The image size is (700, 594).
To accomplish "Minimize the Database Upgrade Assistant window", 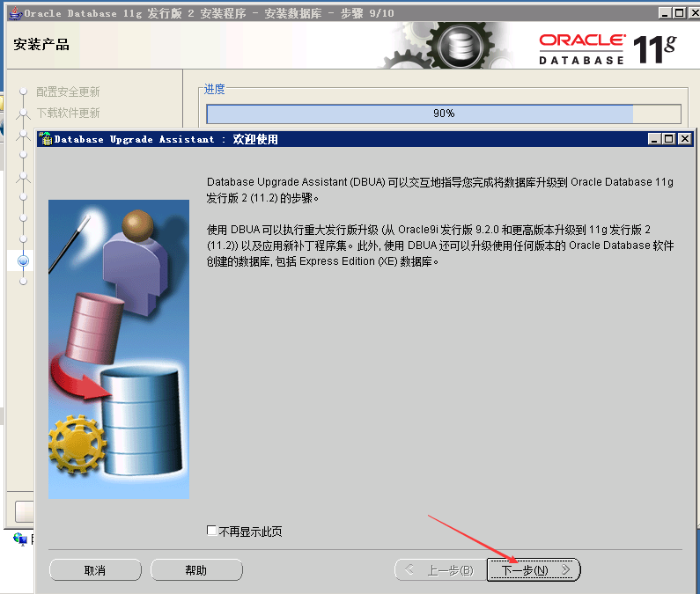I will [x=654, y=139].
